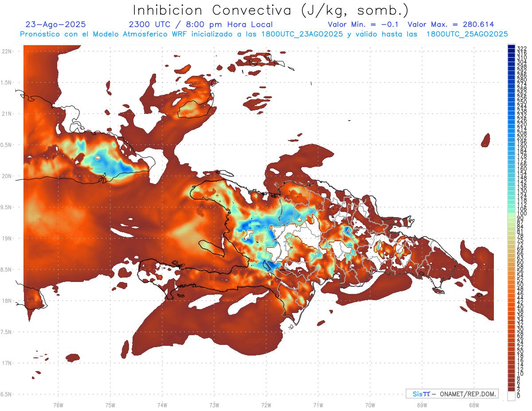Click the time "2300 UTC / 8:00 pm Hora Local"

pos(200,24)
